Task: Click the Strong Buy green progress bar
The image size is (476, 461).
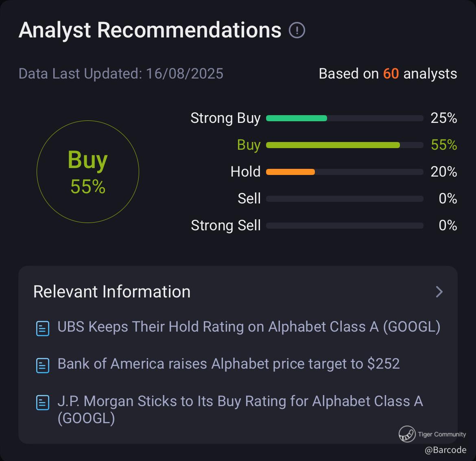Action: click(x=297, y=118)
